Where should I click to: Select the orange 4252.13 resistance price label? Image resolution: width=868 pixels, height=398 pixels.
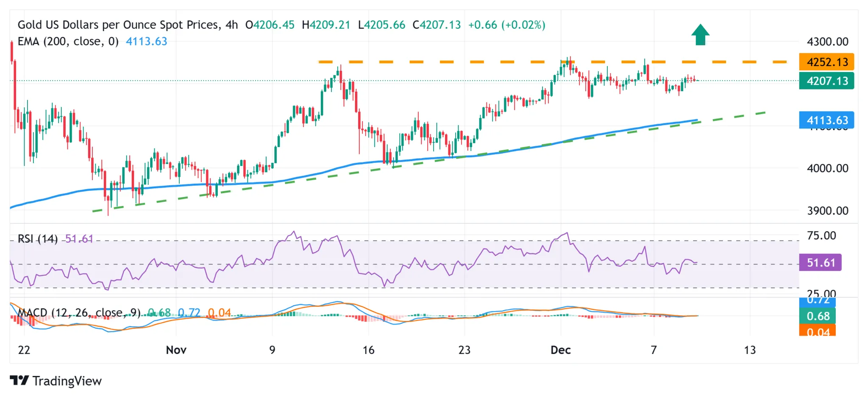tap(826, 62)
